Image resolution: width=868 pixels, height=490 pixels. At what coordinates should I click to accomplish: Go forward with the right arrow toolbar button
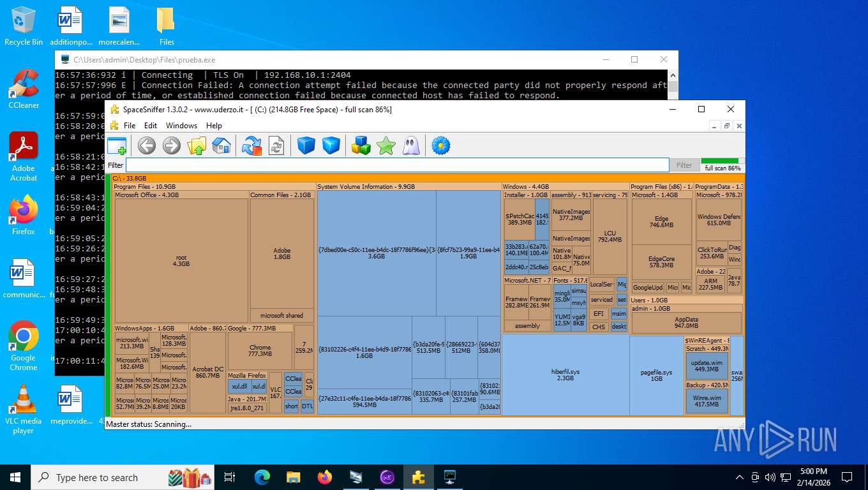[x=172, y=145]
